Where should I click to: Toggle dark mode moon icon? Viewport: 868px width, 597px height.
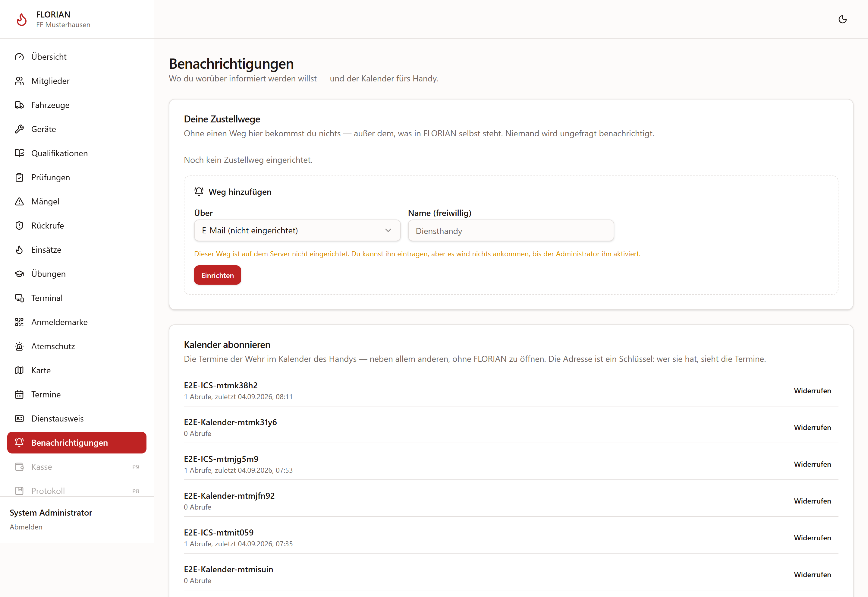pyautogui.click(x=842, y=19)
